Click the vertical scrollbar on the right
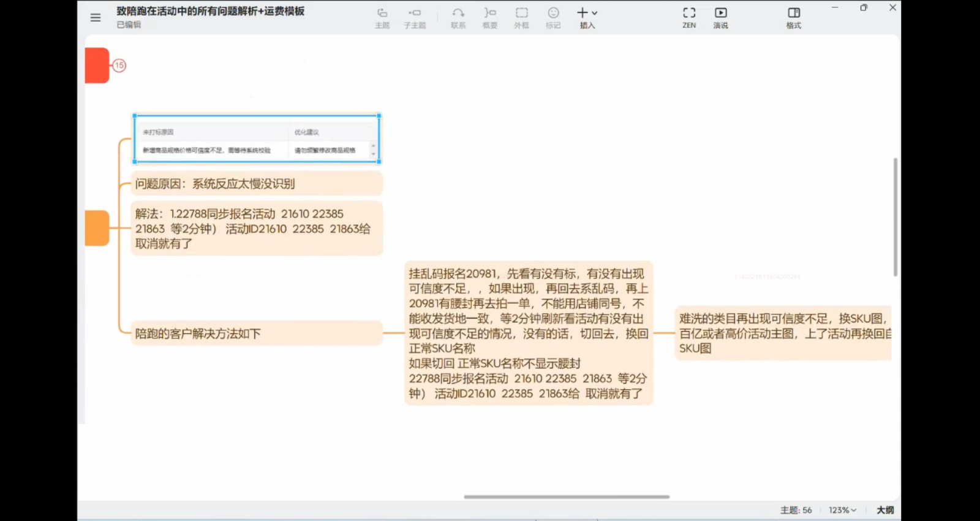980x521 pixels. click(895, 217)
